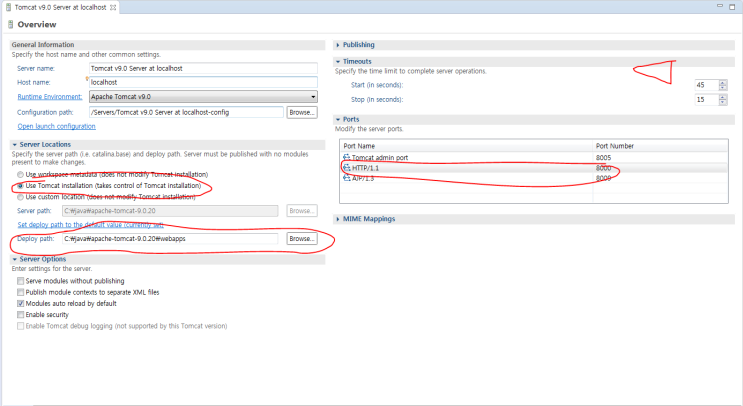Expand the MIME Mappings section

coord(338,218)
